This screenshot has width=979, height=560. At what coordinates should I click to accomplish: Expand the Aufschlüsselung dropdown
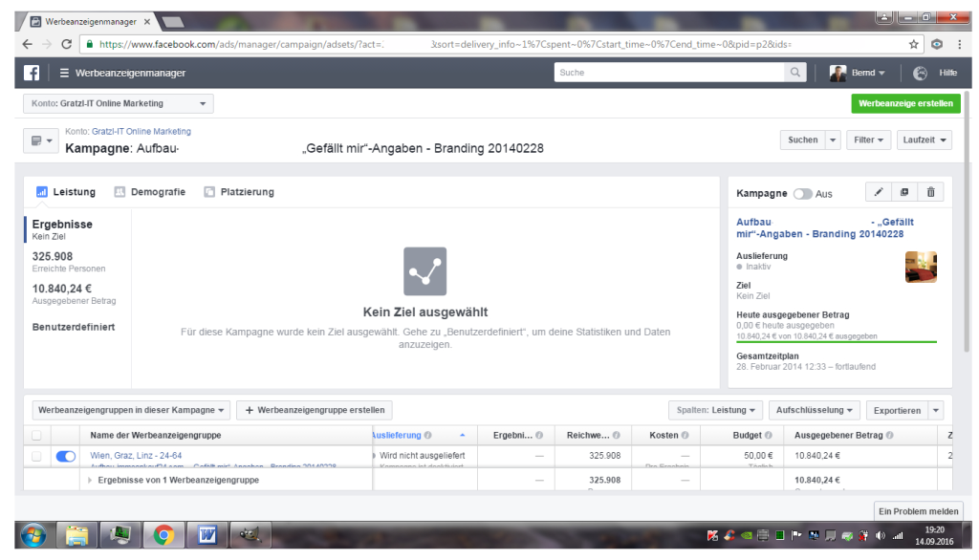pyautogui.click(x=814, y=410)
